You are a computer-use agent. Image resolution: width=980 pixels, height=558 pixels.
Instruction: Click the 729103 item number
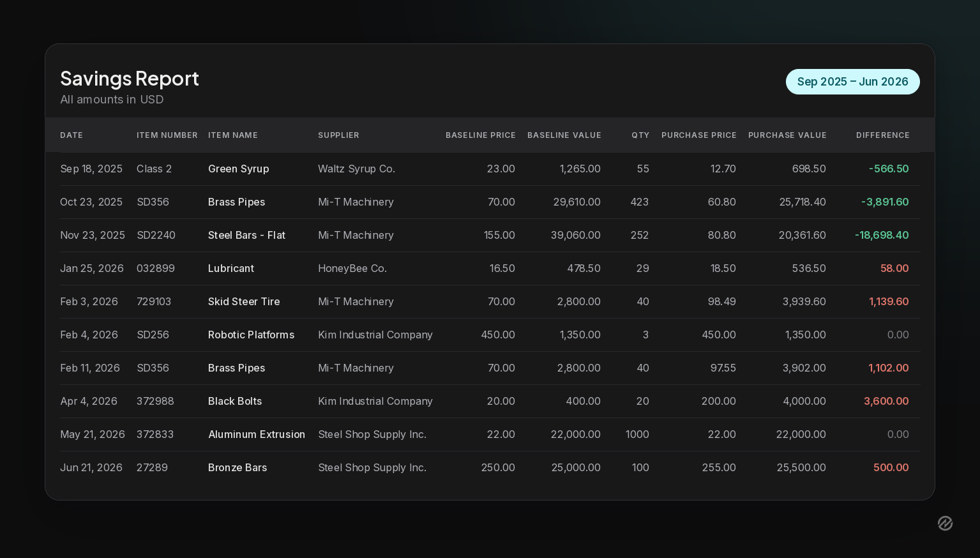click(154, 301)
